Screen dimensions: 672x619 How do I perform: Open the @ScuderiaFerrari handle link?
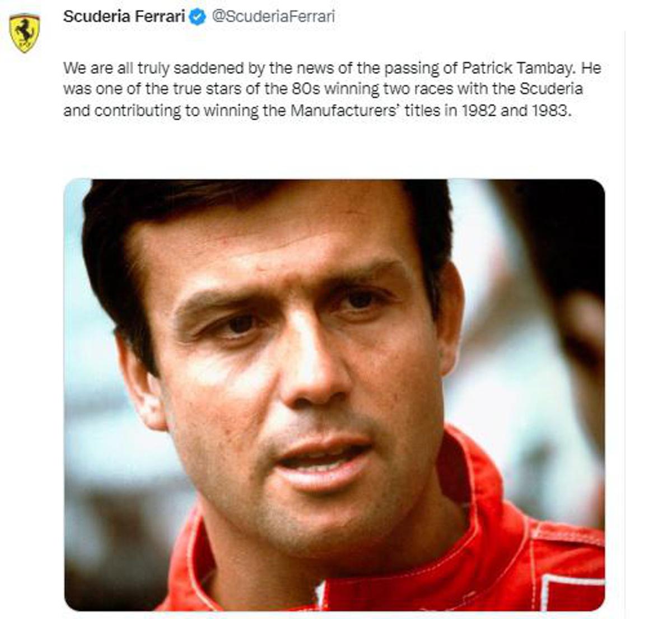tap(272, 17)
